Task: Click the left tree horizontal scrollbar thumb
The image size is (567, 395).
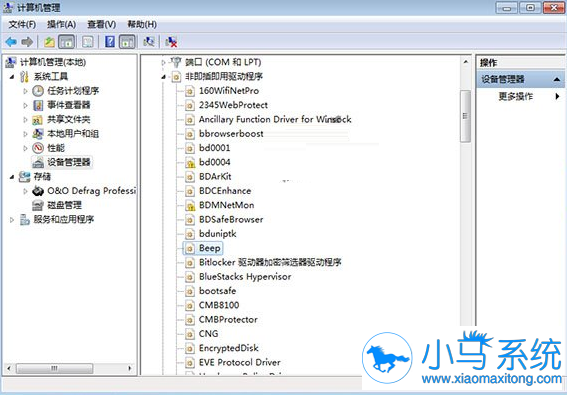Action: (x=55, y=369)
